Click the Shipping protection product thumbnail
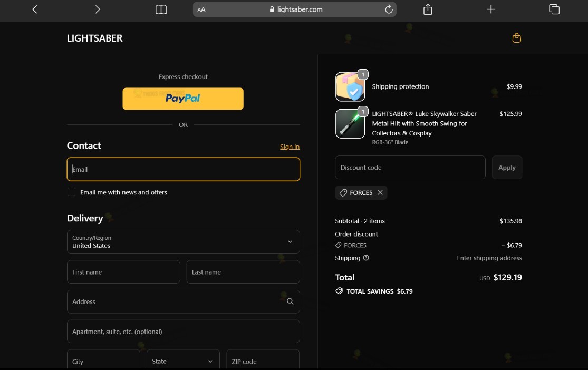Screen dimensions: 588x370 click(350, 86)
